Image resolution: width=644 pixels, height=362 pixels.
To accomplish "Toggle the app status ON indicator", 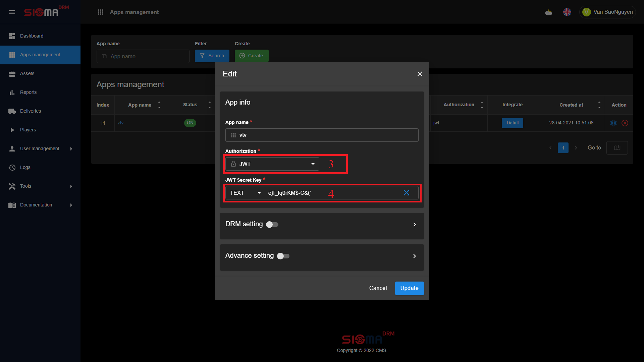I will click(190, 122).
